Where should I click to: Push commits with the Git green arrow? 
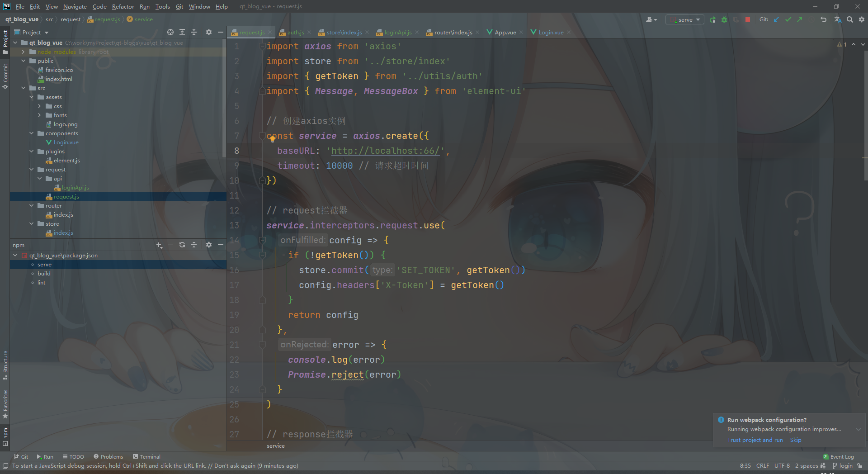pos(800,19)
